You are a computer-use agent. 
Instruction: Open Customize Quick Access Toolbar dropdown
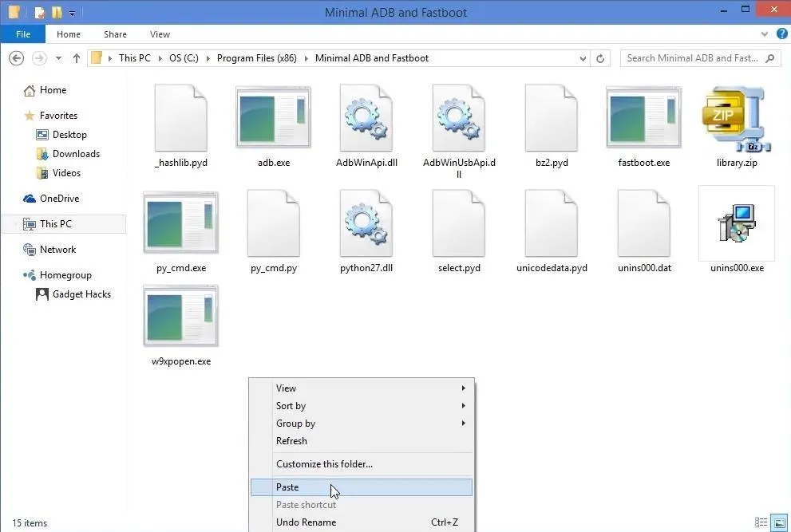click(x=72, y=13)
